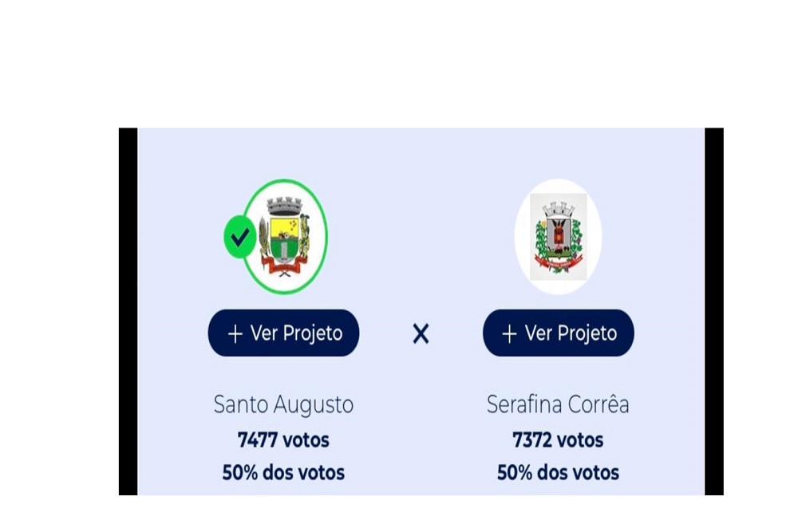The height and width of the screenshot is (532, 798).
Task: Open Serafina Corrêa's Ver Projeto button
Action: [559, 333]
